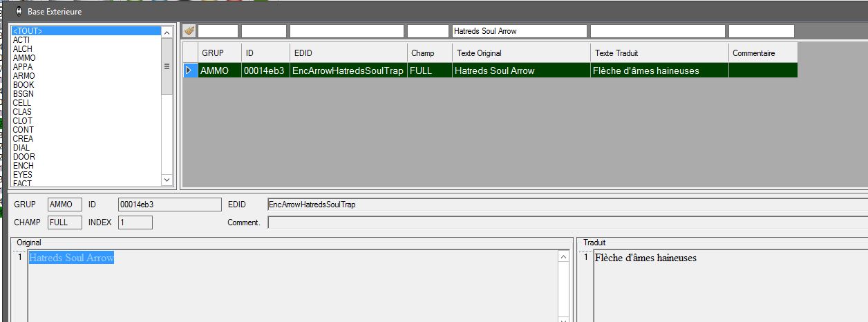This screenshot has width=868, height=322.
Task: Select AMMO in the group list
Action: [x=24, y=58]
